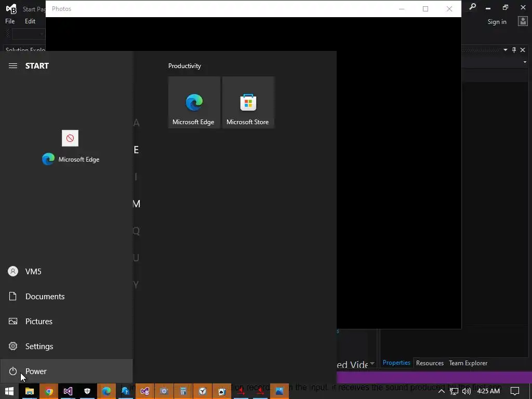Open Google Chrome from the taskbar
Screen dimensions: 532x399
pos(49,391)
